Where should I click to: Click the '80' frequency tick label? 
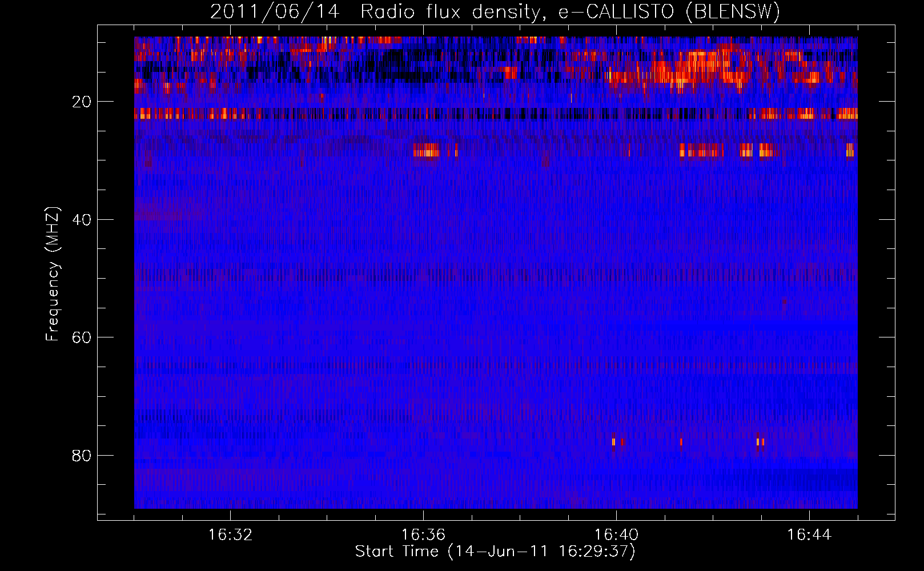82,456
